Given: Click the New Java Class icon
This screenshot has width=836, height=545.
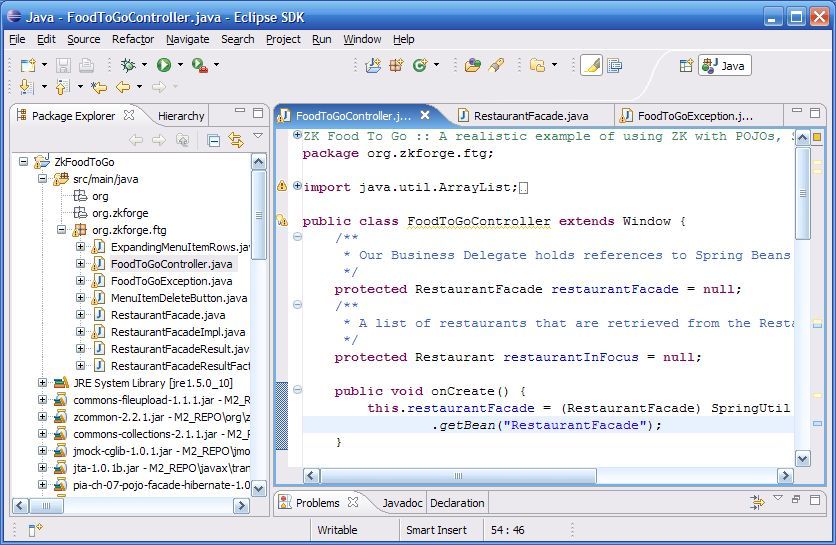Looking at the screenshot, I should click(418, 65).
